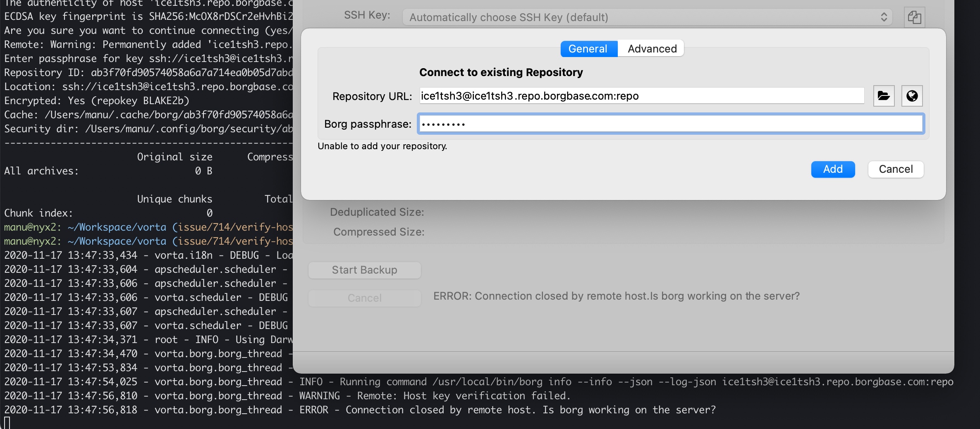Click the 'Borg passphrase:' label
The height and width of the screenshot is (429, 980).
pos(368,124)
